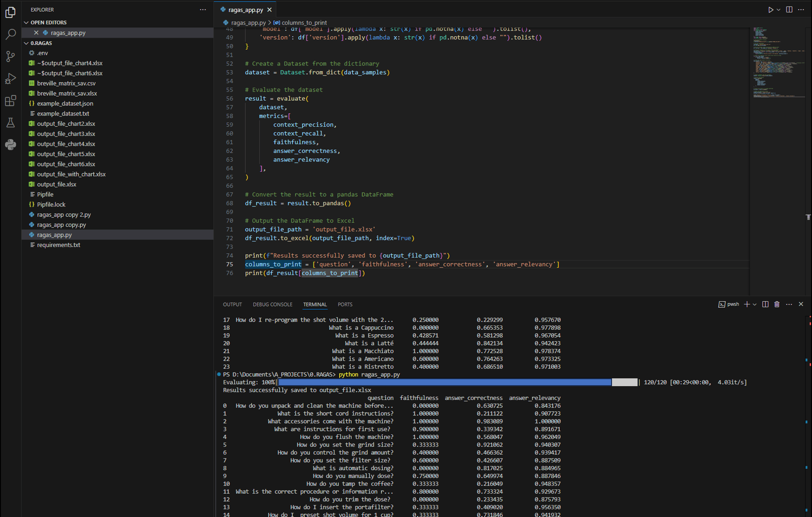Open output_file_chart2.xlsx file
The image size is (812, 517).
(118, 124)
